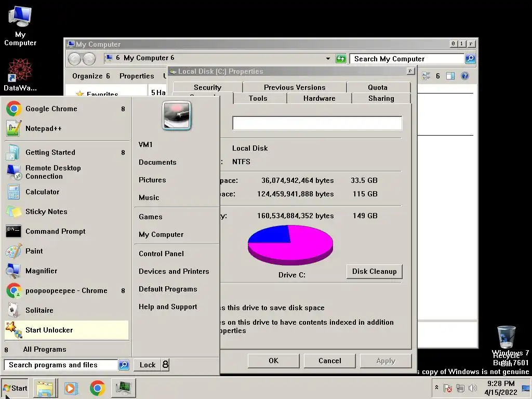Launch Magnifier
The width and height of the screenshot is (532, 399).
66,271
